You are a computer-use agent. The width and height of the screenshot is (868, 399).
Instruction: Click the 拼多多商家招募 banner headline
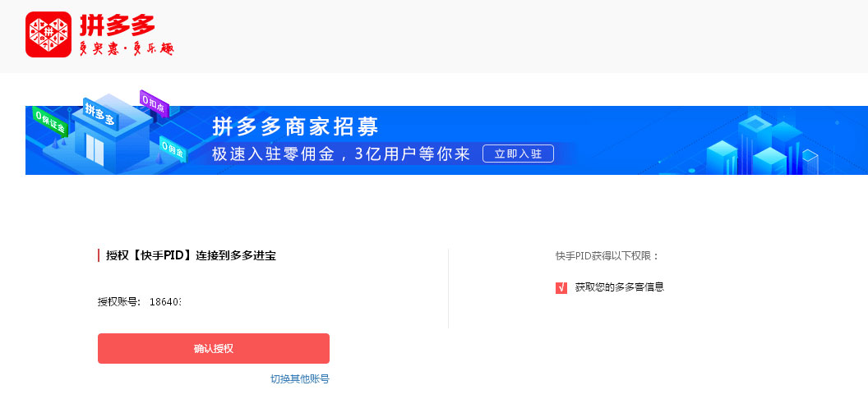pos(296,127)
